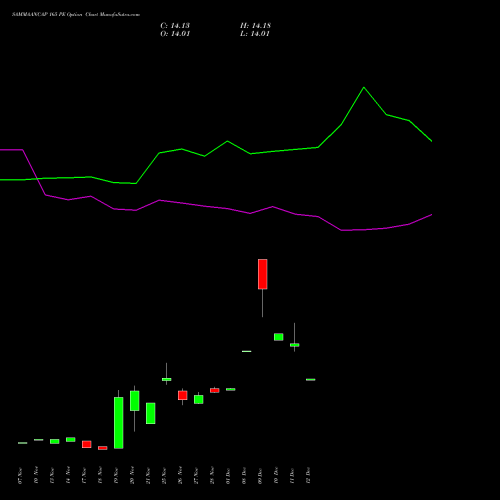
Task: Click the 08 Dec date label
Action: point(244,476)
